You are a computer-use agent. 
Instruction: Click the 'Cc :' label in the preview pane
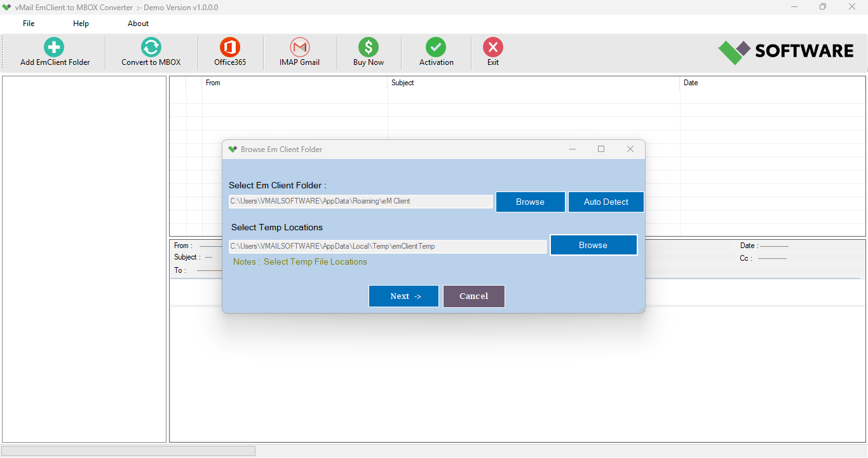(746, 258)
